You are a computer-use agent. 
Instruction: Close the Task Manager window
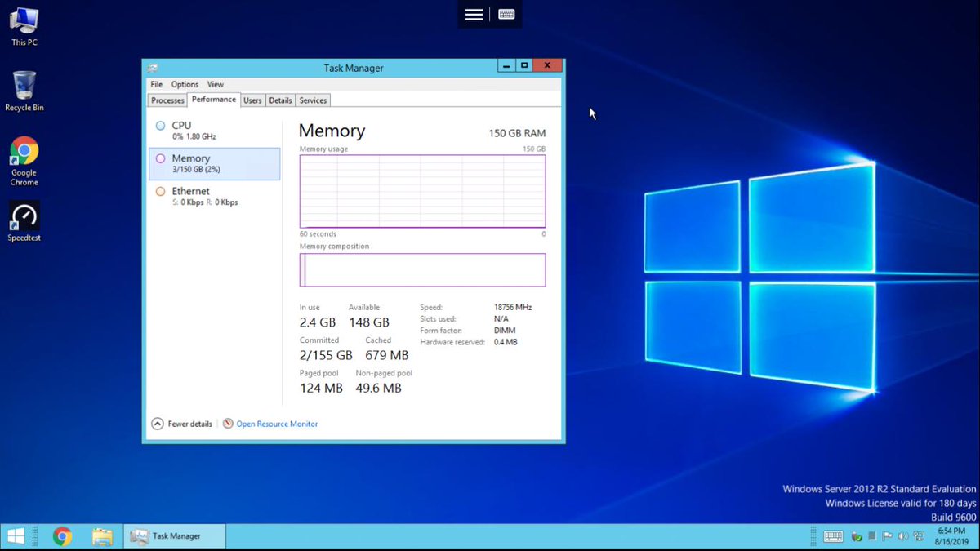point(548,65)
